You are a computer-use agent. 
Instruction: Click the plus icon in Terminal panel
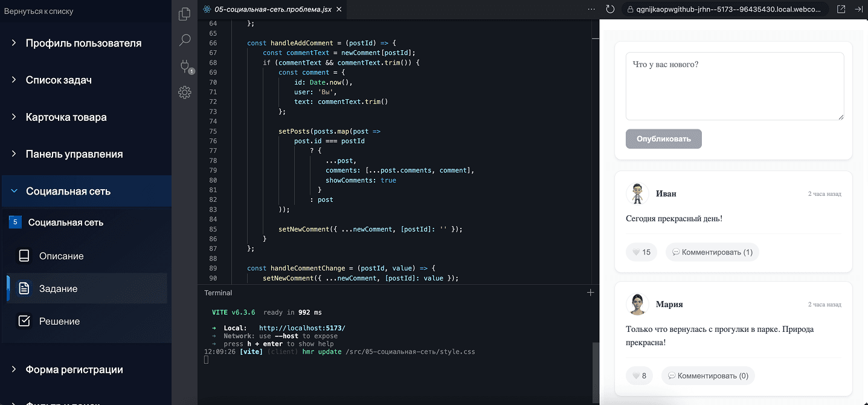(x=590, y=293)
